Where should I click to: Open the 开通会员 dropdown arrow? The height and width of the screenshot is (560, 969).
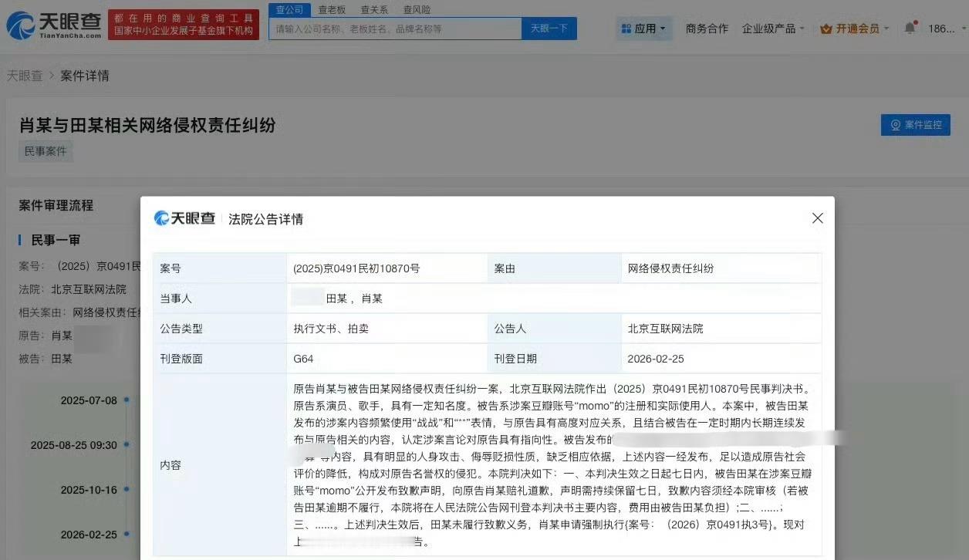tap(885, 28)
